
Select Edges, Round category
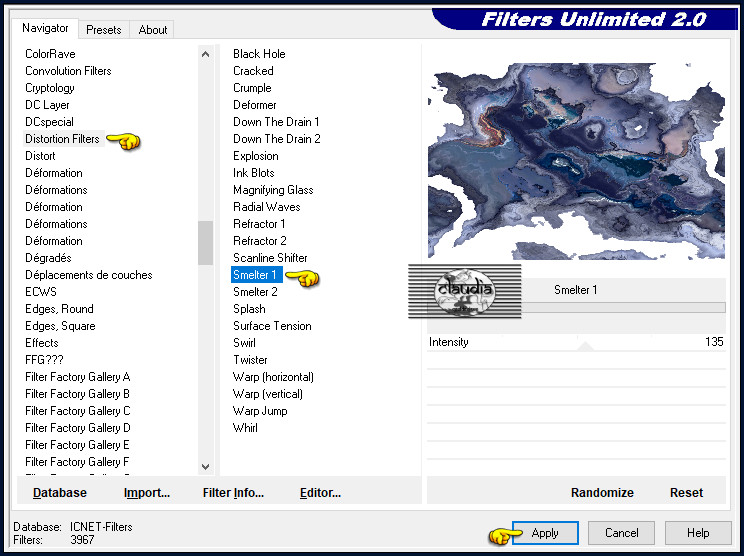(59, 309)
